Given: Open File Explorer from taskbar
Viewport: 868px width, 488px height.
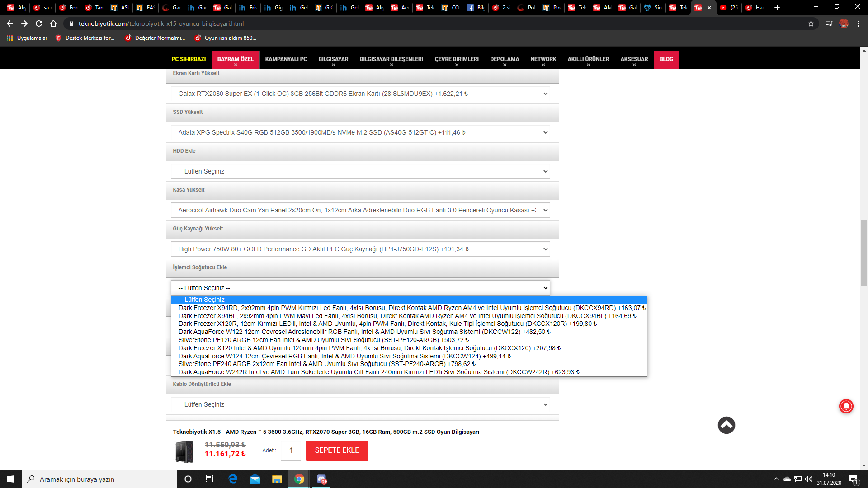Looking at the screenshot, I should pyautogui.click(x=277, y=479).
